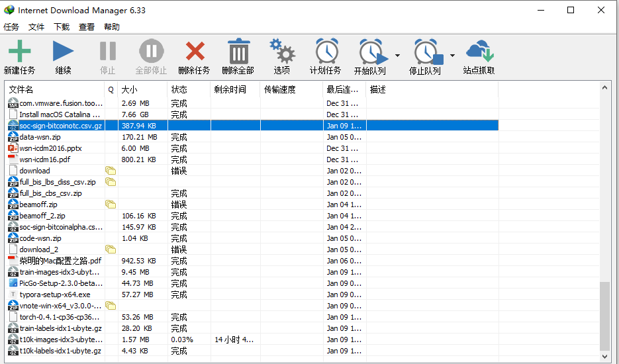The height and width of the screenshot is (364, 619).
Task: Click the 停止 pause icon
Action: pyautogui.click(x=107, y=52)
